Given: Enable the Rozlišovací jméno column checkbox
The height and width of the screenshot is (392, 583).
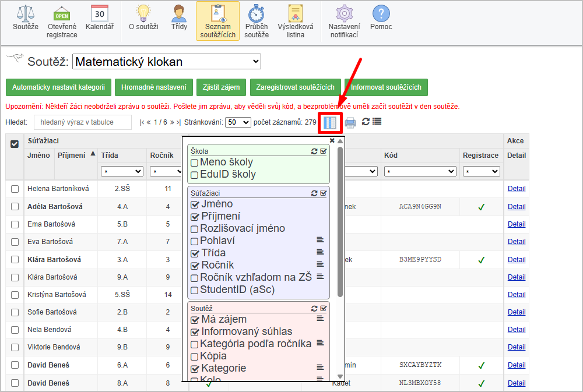Looking at the screenshot, I should (194, 229).
